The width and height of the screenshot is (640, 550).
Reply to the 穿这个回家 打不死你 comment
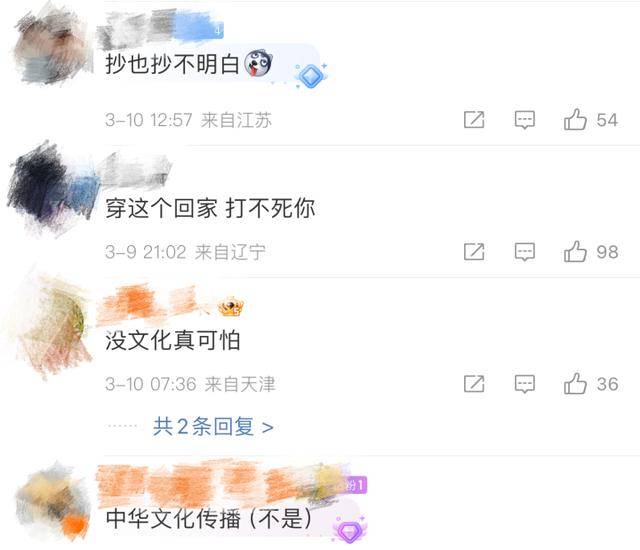coord(524,252)
